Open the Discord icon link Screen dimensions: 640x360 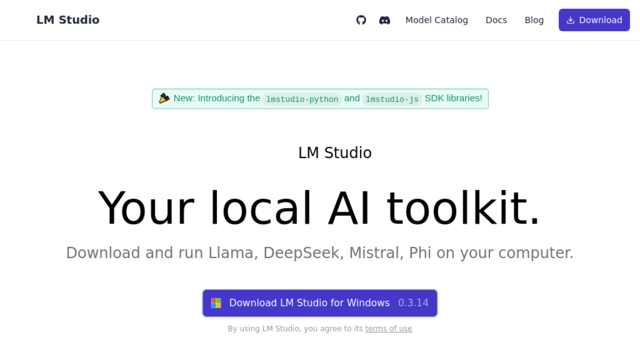tap(384, 20)
